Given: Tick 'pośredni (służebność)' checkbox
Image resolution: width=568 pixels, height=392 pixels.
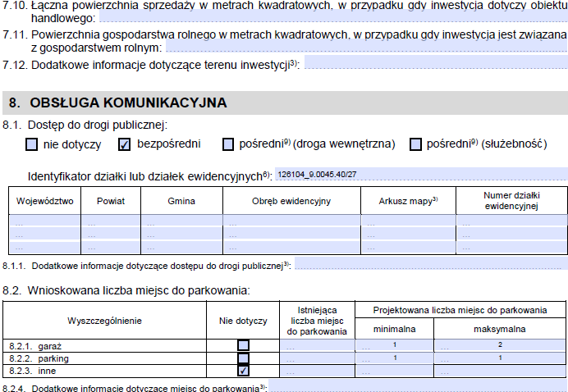Looking at the screenshot, I should 415,144.
